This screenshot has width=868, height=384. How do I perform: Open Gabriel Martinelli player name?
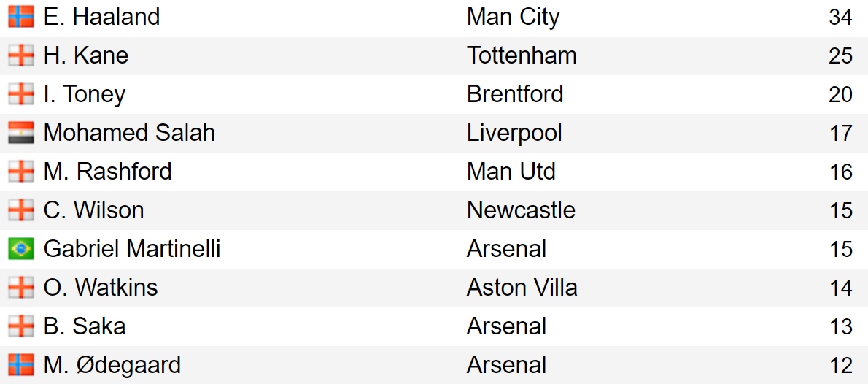[132, 249]
